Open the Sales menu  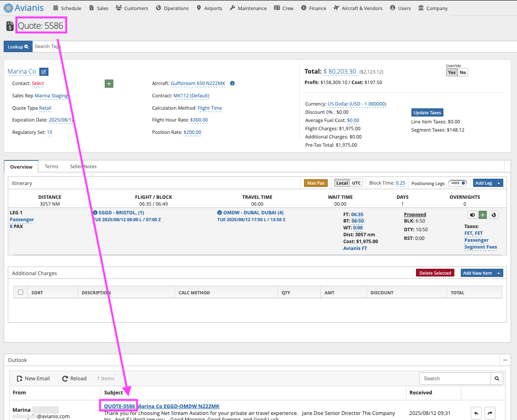(x=99, y=8)
